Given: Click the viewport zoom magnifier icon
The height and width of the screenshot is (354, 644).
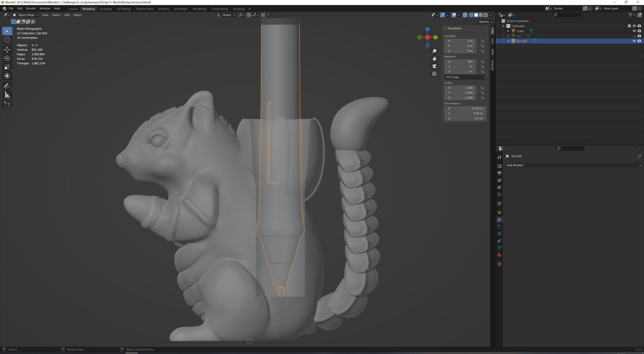Looking at the screenshot, I should click(x=434, y=51).
